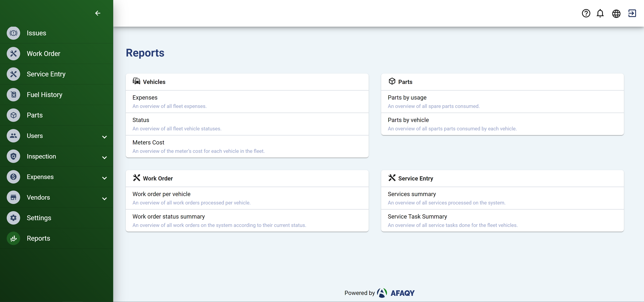The image size is (644, 302).
Task: Open the Parts by vehicle report
Action: click(x=502, y=124)
